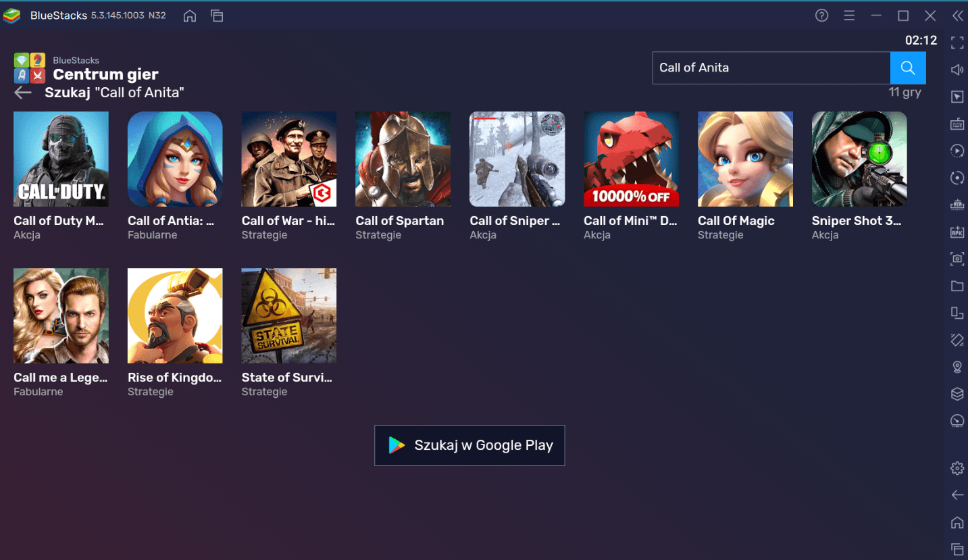Click the Call of Duty M... title text
The image size is (968, 560).
pos(59,221)
